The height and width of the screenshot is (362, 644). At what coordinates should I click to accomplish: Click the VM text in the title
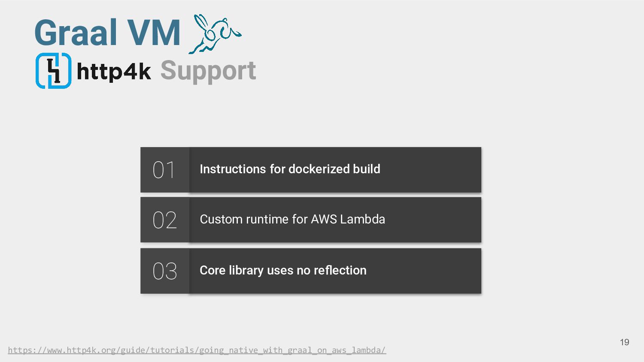tap(154, 33)
